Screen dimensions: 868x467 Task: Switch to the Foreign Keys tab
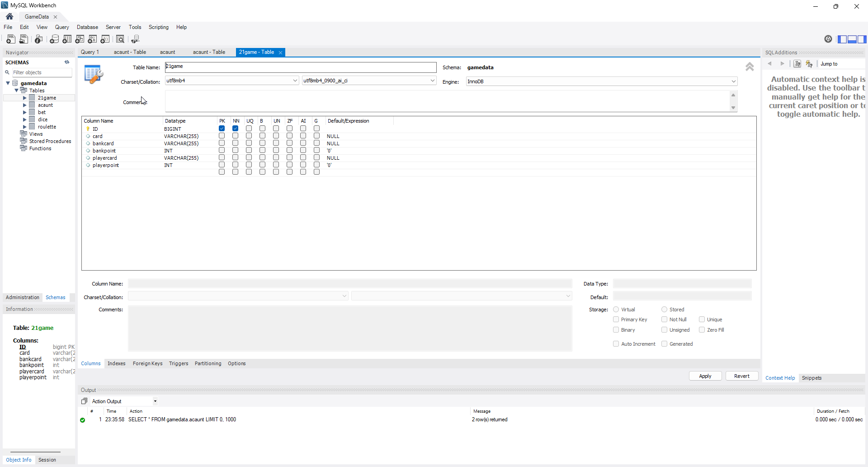[x=147, y=363]
